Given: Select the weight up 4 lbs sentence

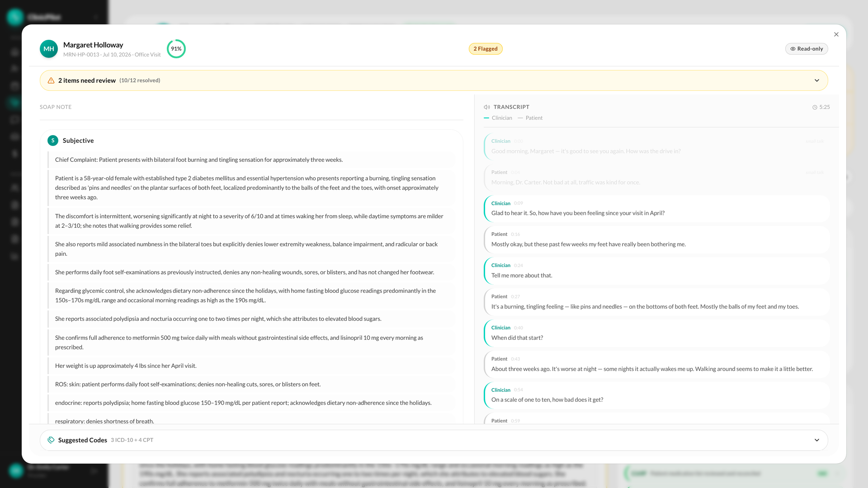Looking at the screenshot, I should click(251, 366).
